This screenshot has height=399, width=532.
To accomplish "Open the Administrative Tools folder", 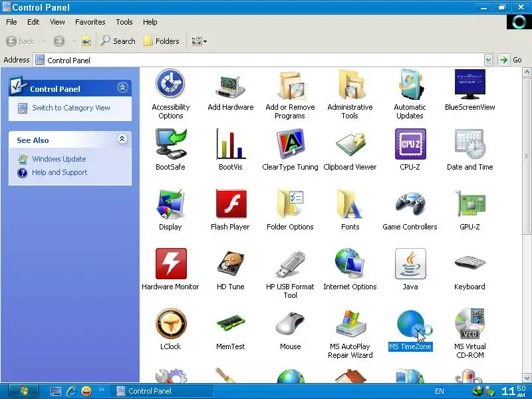I will [350, 94].
